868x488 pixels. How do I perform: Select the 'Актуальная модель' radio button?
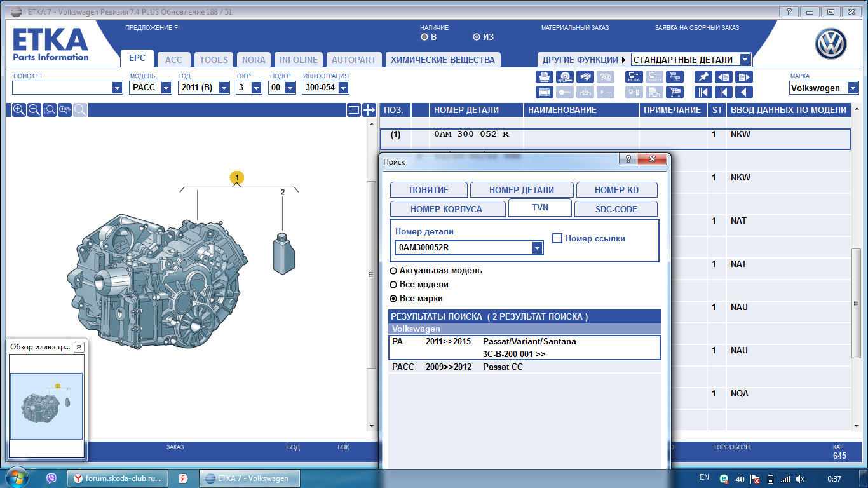(393, 271)
